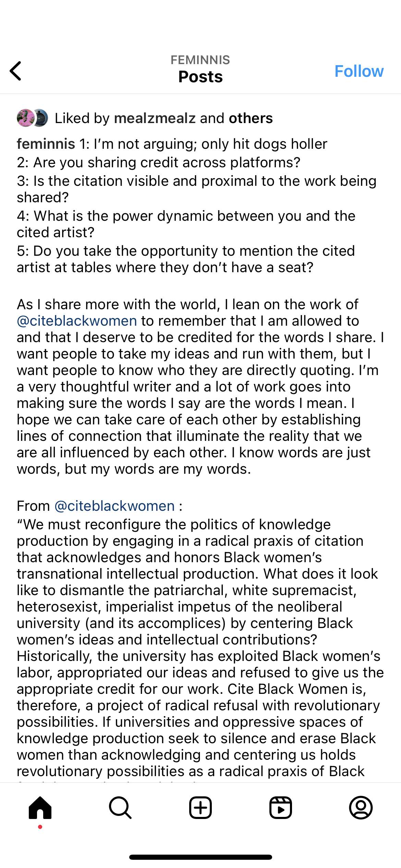Image resolution: width=401 pixels, height=868 pixels.
Task: Tap @citeblackwomen mention after 'work of'
Action: [x=77, y=321]
